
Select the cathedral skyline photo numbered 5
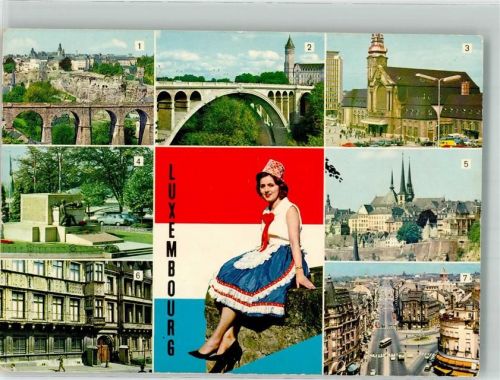coord(403,205)
